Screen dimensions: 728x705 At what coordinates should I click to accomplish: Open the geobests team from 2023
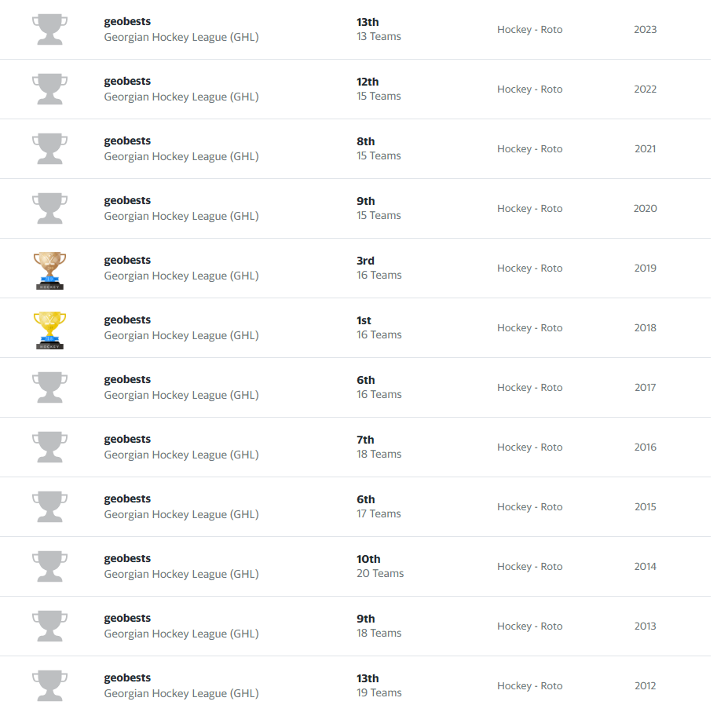tap(127, 21)
